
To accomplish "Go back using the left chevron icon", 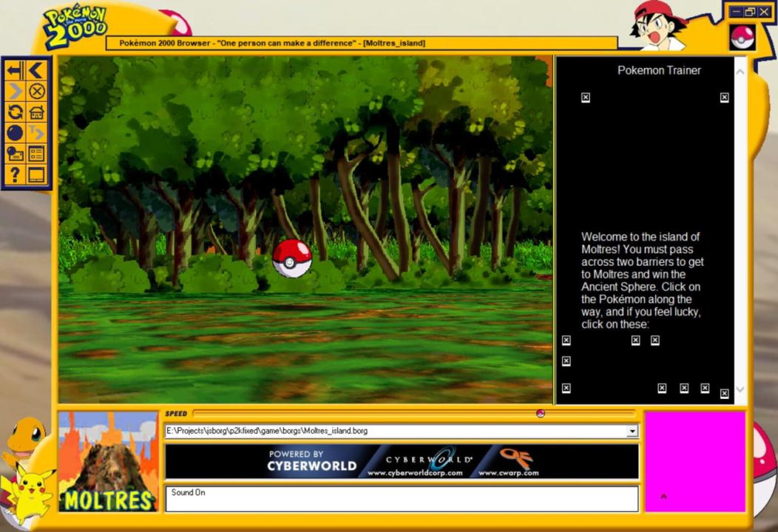I will point(36,71).
